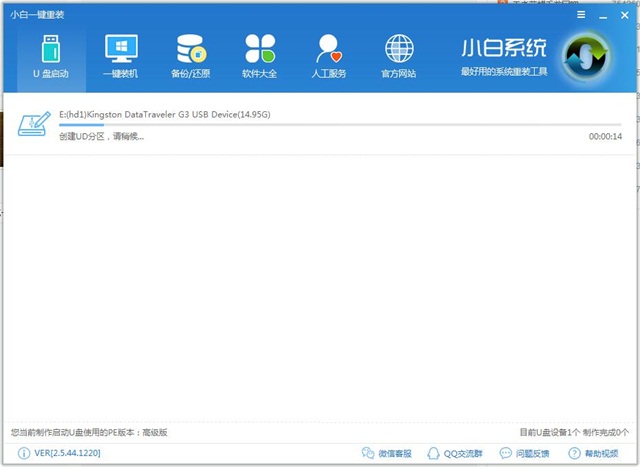
Task: Click the USB creation progress bar
Action: [340, 125]
